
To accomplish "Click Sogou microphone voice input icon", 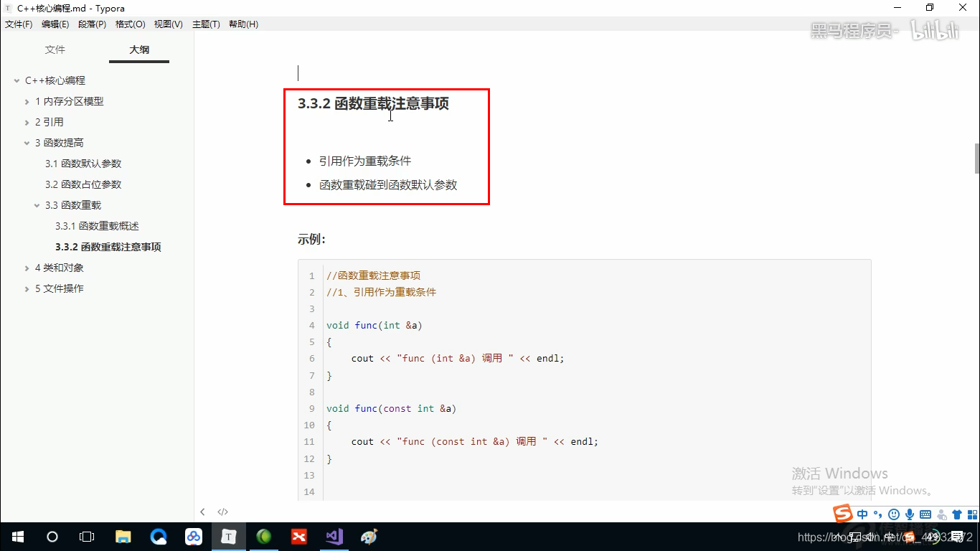I will click(x=910, y=514).
